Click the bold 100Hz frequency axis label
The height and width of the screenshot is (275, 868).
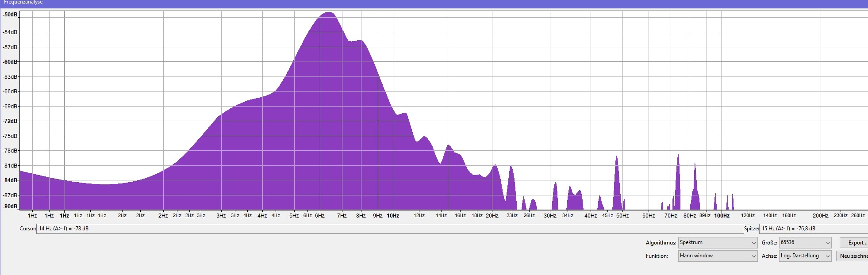click(x=722, y=216)
